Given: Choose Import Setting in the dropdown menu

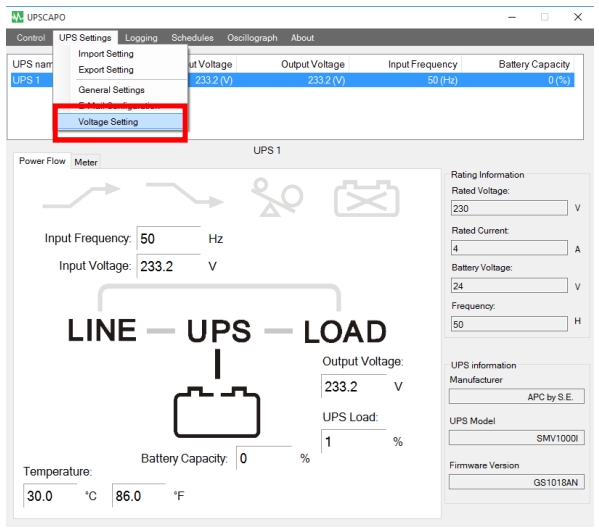Looking at the screenshot, I should point(106,54).
